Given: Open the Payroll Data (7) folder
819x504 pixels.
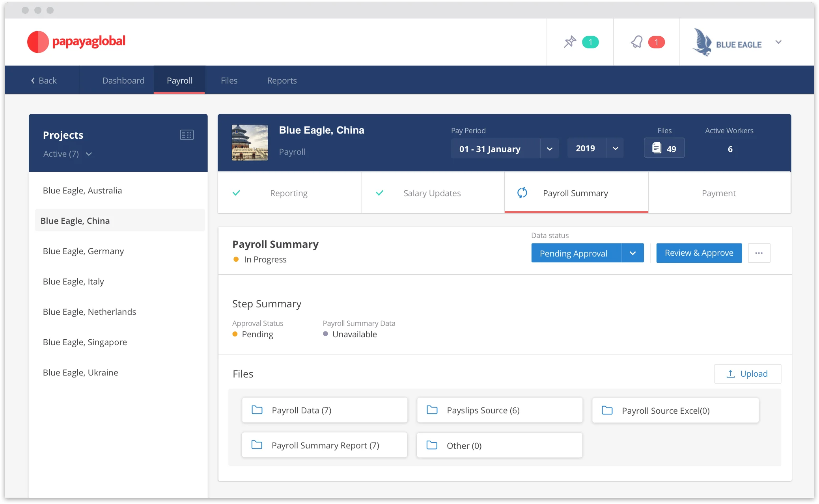Looking at the screenshot, I should pyautogui.click(x=324, y=410).
